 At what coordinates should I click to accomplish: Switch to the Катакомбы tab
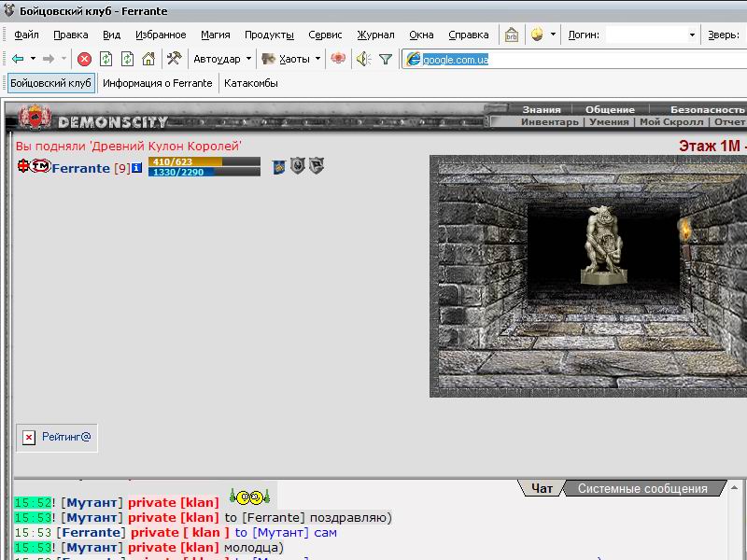[x=251, y=83]
